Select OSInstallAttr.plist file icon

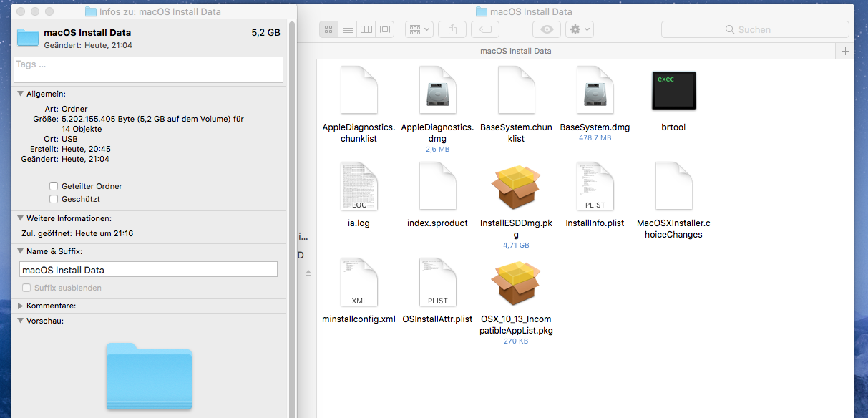[437, 283]
